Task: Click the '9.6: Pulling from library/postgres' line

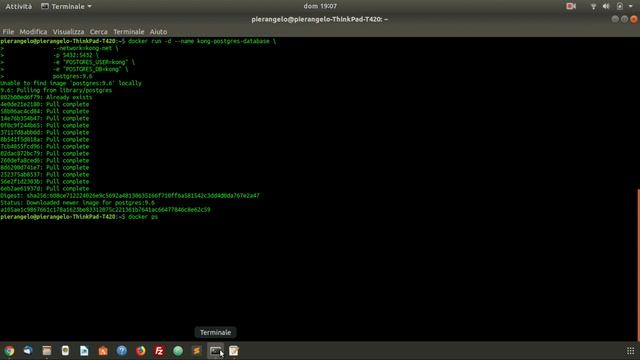Action: tap(56, 90)
